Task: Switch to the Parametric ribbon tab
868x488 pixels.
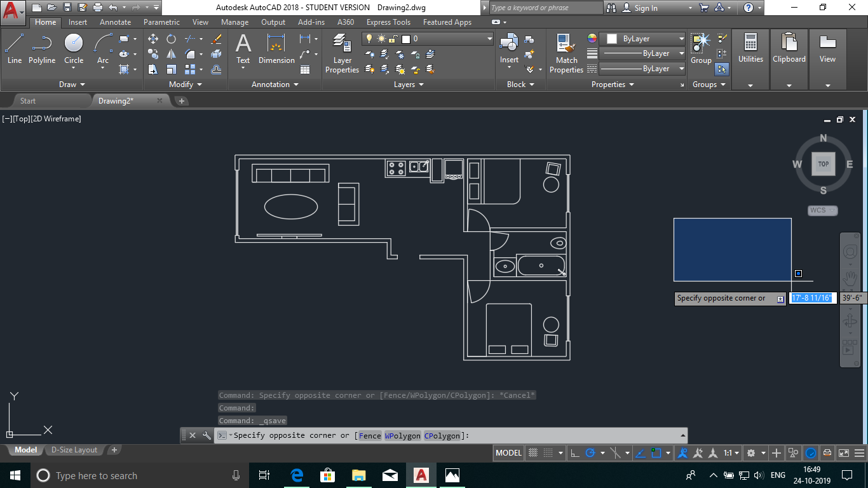Action: [161, 22]
